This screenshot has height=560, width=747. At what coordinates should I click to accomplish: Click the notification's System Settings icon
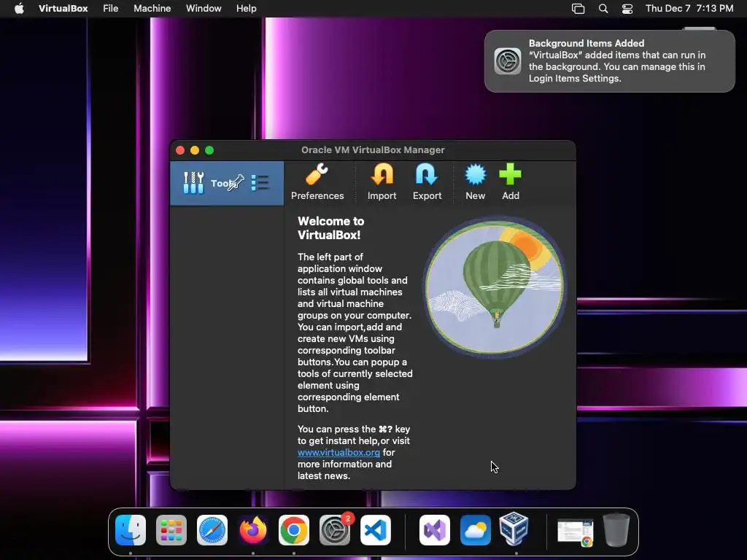[508, 61]
